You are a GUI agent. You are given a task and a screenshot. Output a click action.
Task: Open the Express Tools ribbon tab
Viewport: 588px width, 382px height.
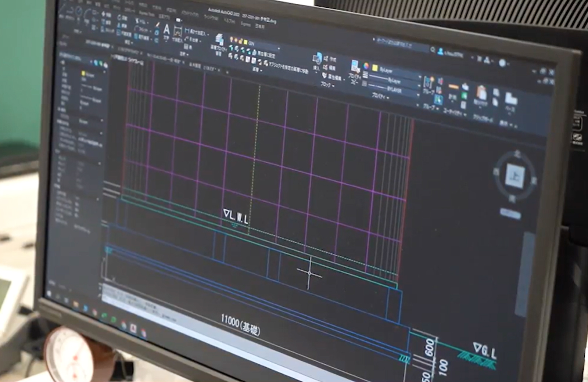tap(245, 24)
